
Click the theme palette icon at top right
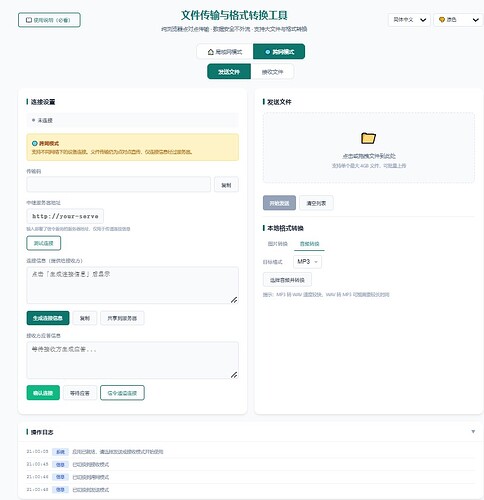(442, 20)
